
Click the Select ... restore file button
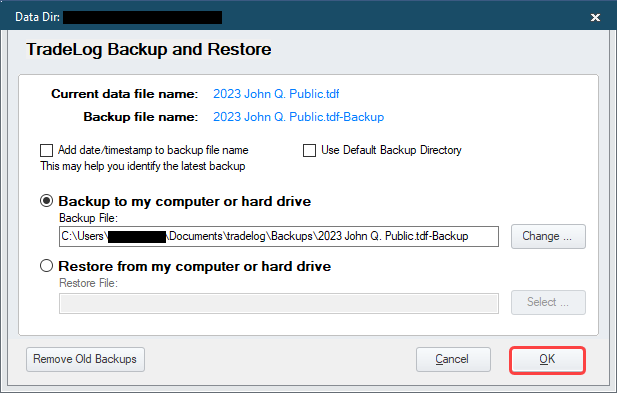548,302
